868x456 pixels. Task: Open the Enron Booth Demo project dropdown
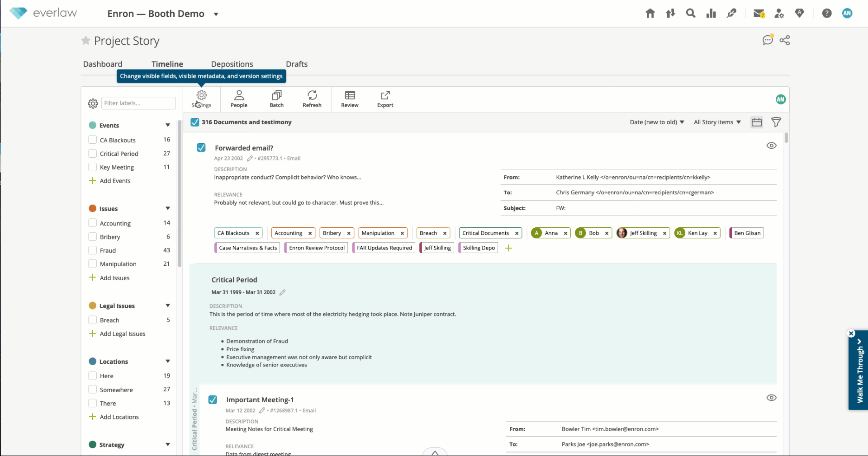click(216, 14)
